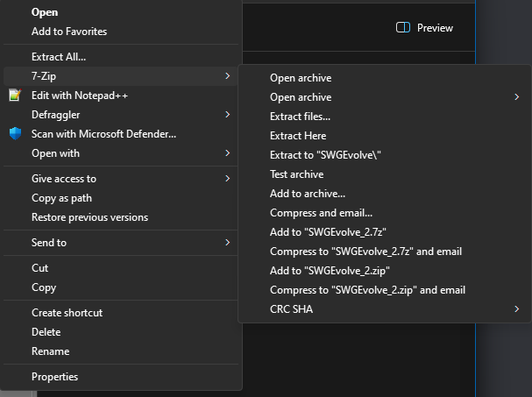Image resolution: width=532 pixels, height=397 pixels.
Task: Select Edit with Notepad++
Action: pos(121,96)
